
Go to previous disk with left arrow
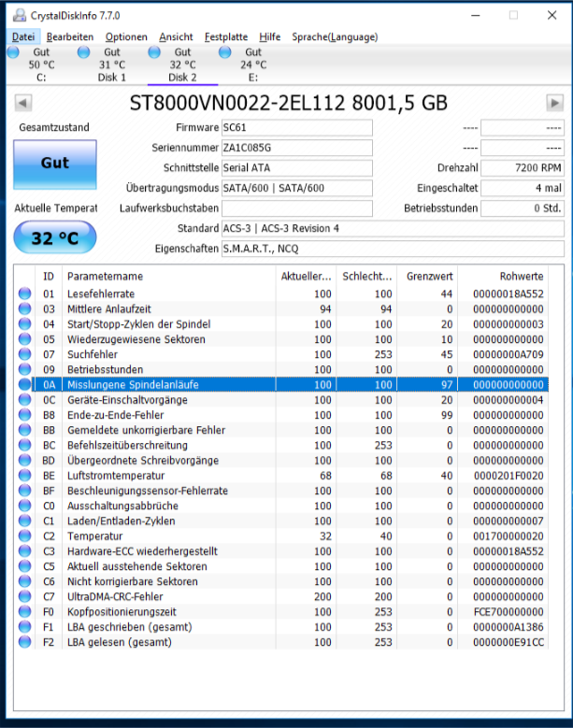coord(23,103)
